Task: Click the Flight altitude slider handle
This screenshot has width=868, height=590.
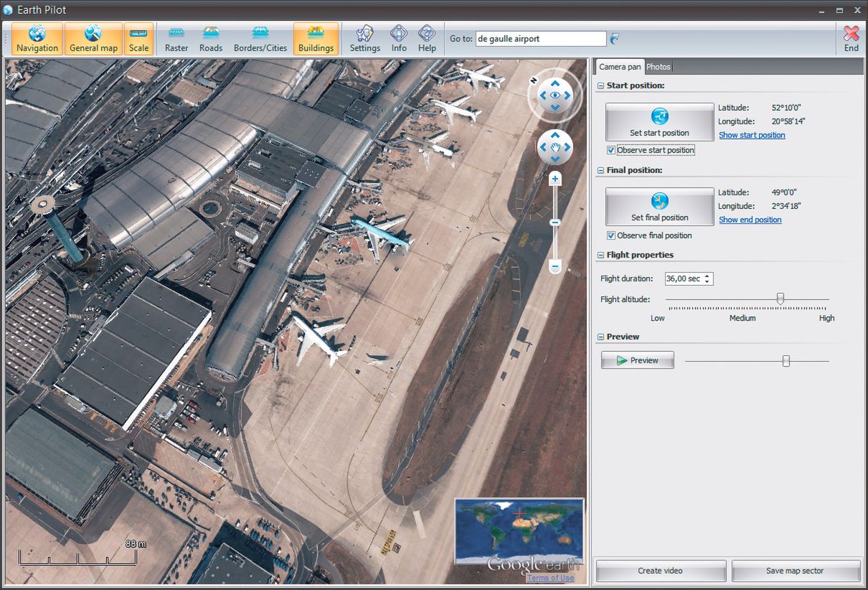Action: [780, 299]
